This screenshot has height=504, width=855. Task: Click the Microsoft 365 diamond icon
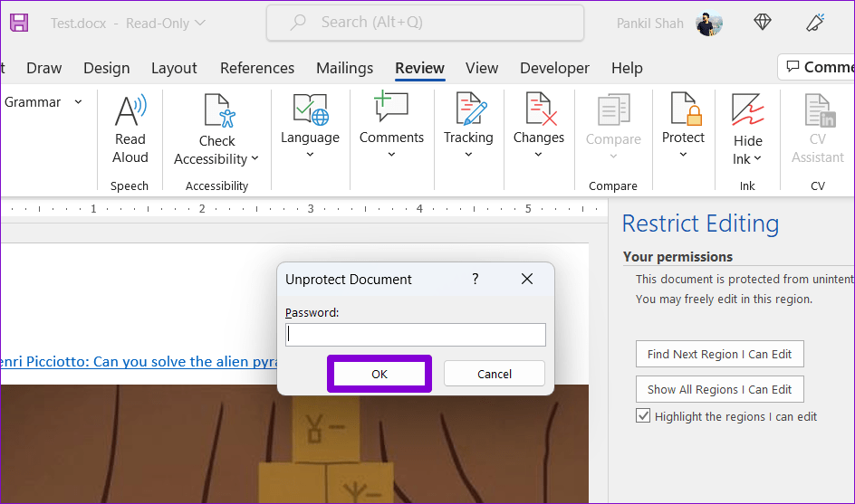tap(763, 23)
